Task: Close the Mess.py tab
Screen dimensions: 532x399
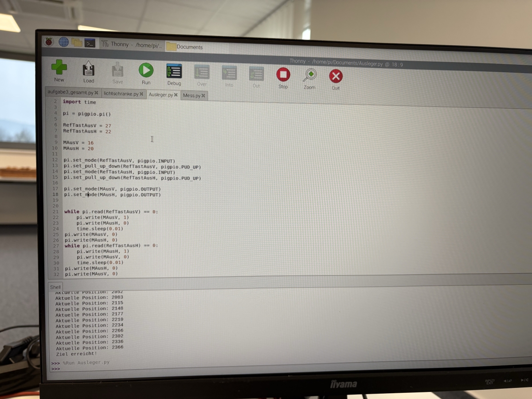Action: click(x=203, y=96)
